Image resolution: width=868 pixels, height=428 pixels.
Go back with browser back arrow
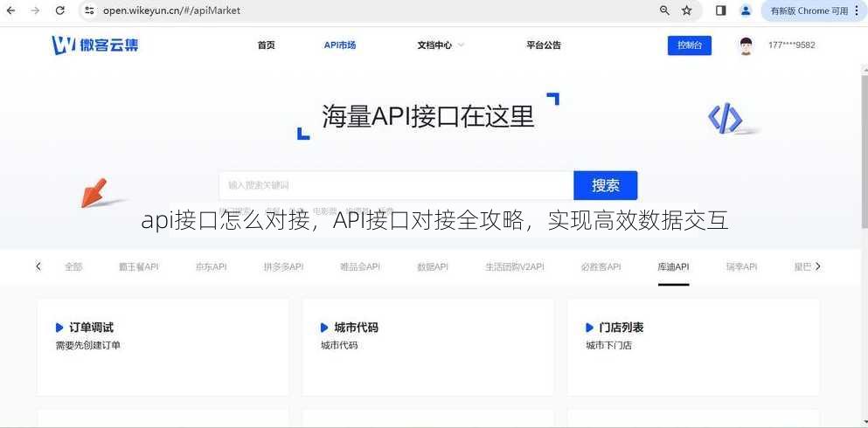point(10,10)
